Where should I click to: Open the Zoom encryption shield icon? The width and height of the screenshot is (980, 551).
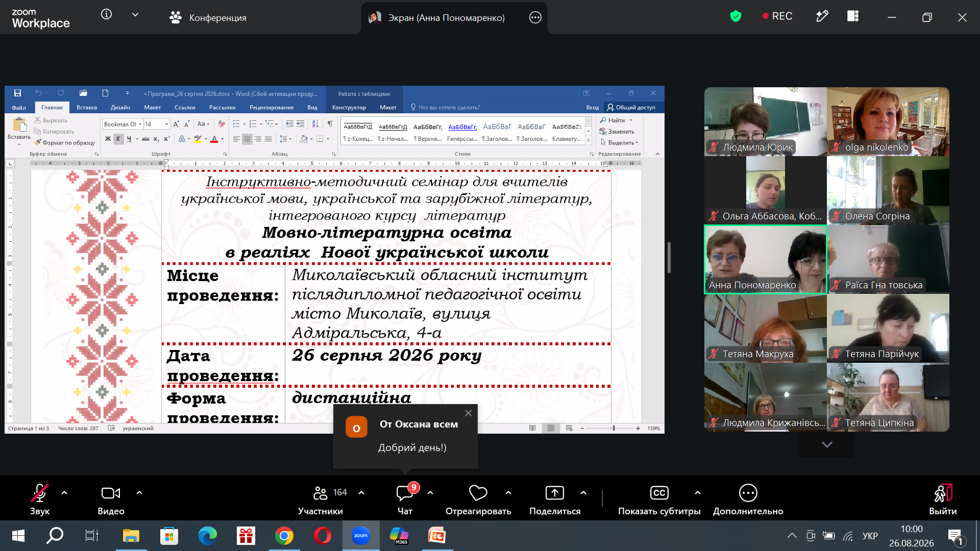(x=736, y=17)
